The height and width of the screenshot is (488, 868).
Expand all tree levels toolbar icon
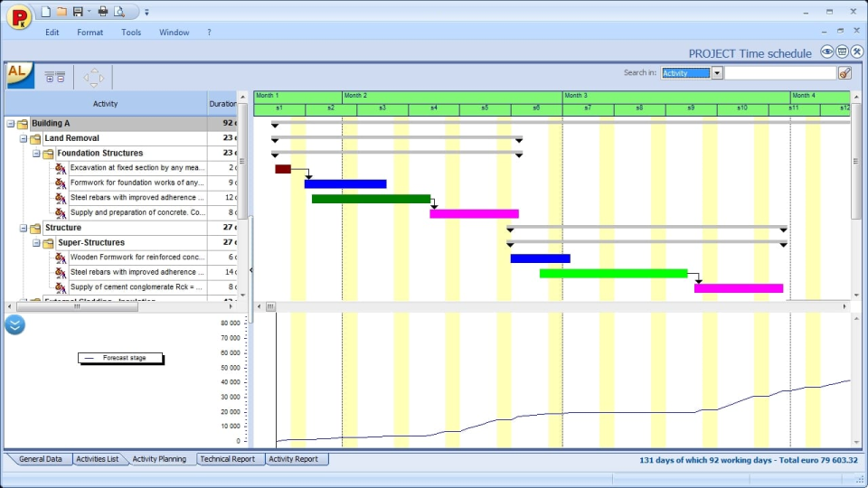click(x=49, y=78)
